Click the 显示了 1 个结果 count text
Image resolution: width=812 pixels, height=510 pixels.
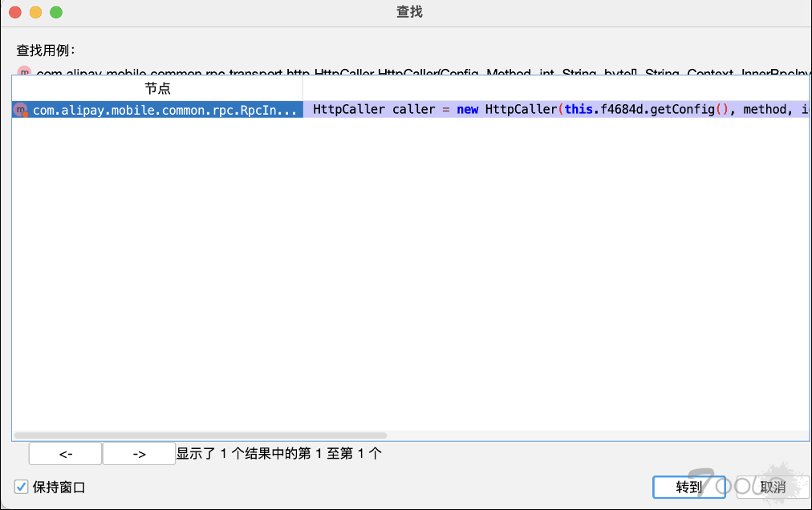click(278, 454)
